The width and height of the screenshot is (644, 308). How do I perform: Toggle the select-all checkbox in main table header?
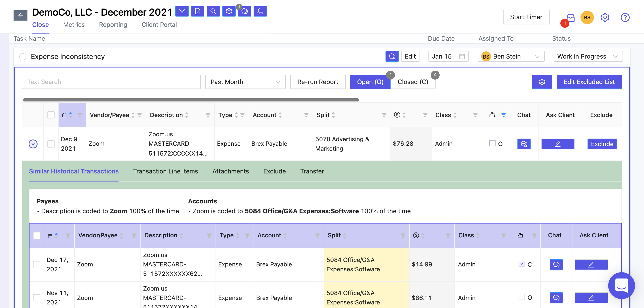51,115
